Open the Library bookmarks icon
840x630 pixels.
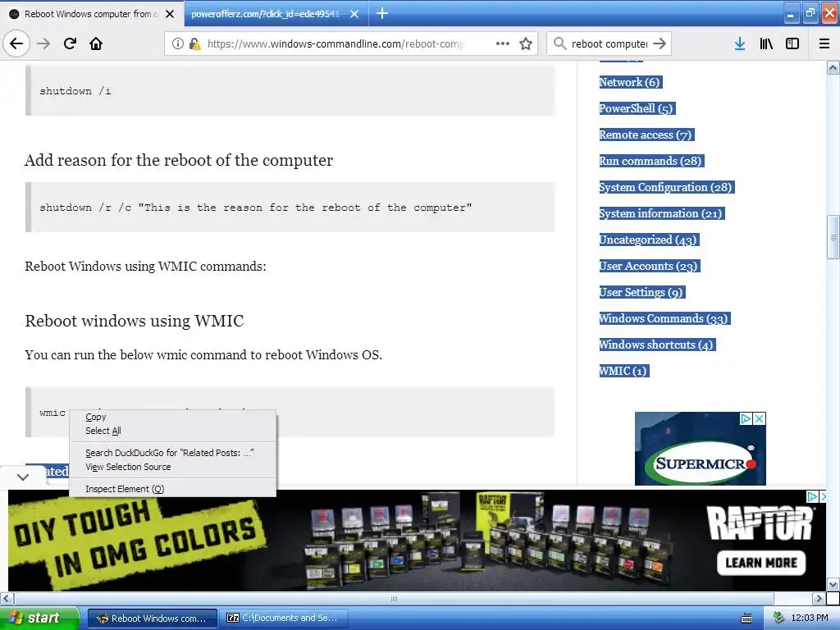click(x=766, y=43)
